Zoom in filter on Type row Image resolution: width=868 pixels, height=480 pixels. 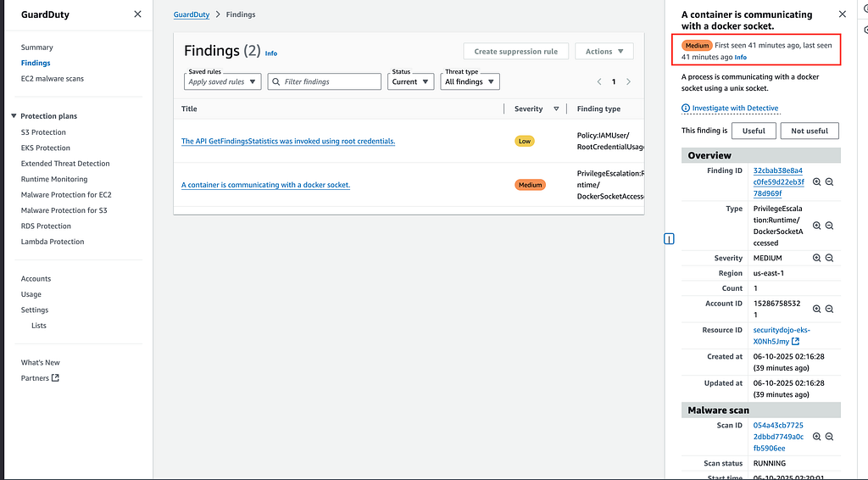[x=816, y=226]
